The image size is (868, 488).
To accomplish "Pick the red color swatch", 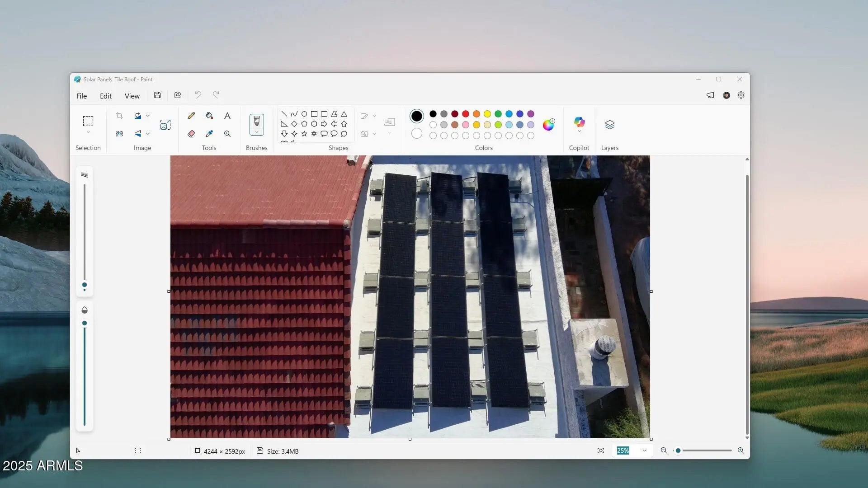I will tap(466, 114).
